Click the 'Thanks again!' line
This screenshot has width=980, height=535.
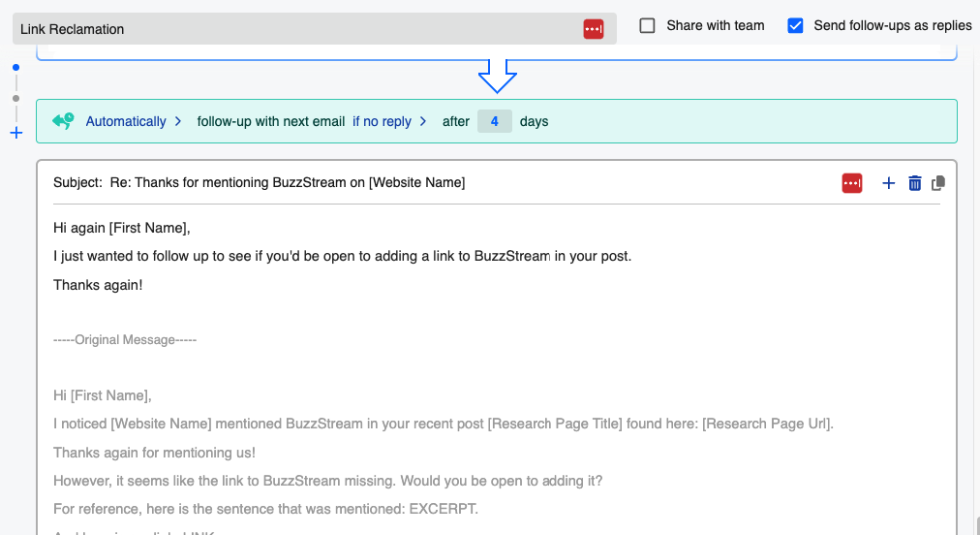click(x=98, y=285)
